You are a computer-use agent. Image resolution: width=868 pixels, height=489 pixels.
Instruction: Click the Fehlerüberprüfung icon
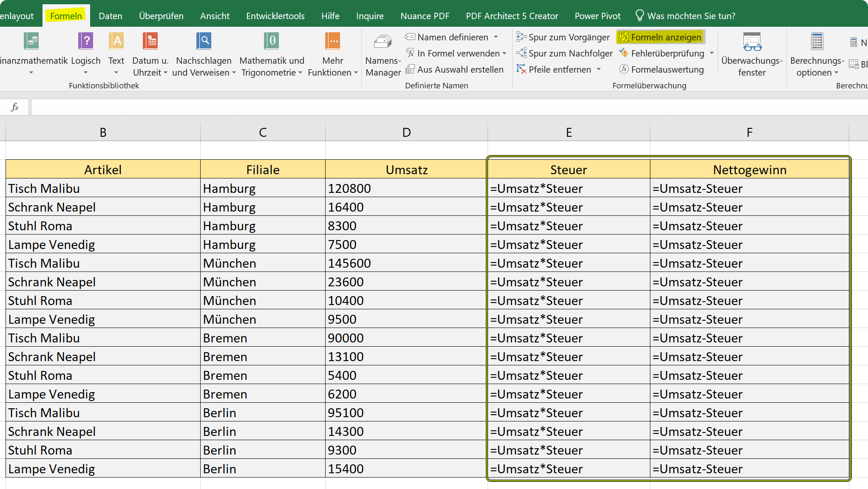point(624,53)
